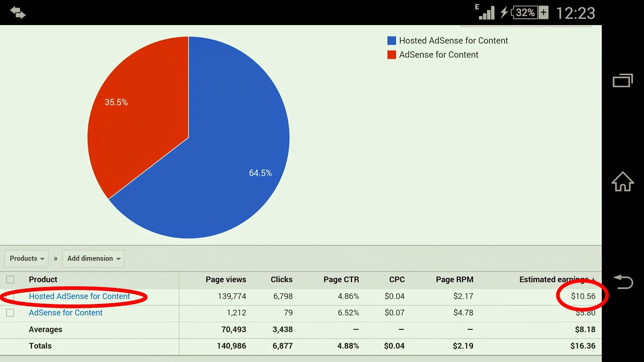Open the Hosted AdSense for Content link
The height and width of the screenshot is (362, 644).
79,296
